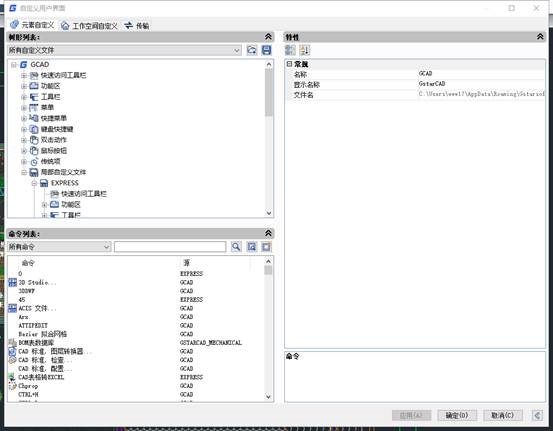Click the magnifier find-command icon
This screenshot has height=431, width=553.
point(236,247)
